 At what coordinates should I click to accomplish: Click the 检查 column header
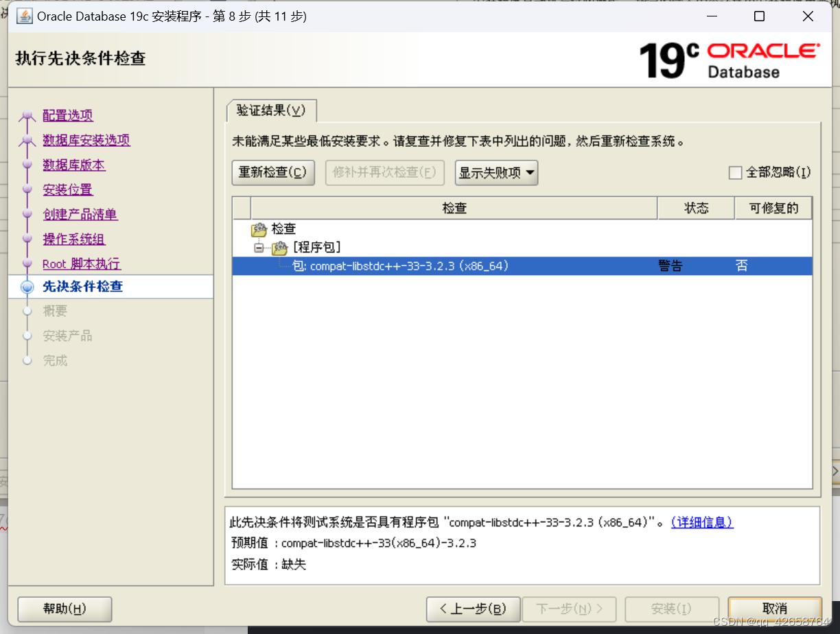454,208
